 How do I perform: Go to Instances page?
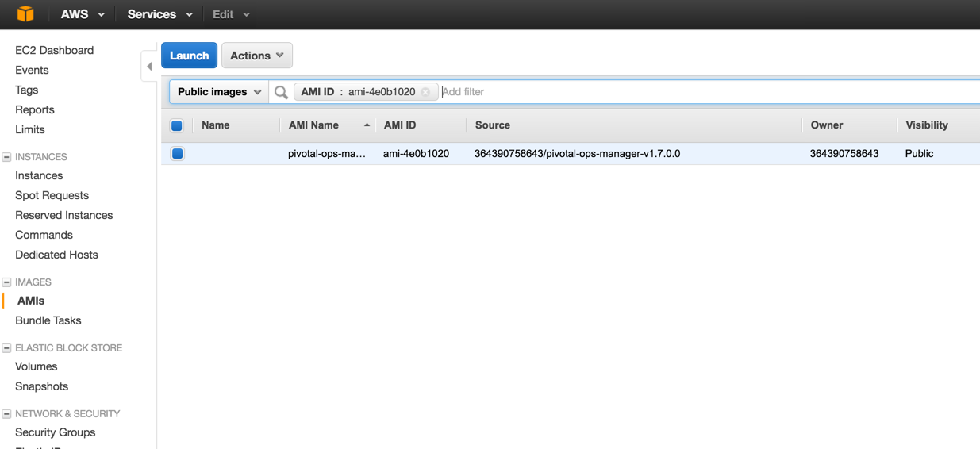(x=39, y=175)
